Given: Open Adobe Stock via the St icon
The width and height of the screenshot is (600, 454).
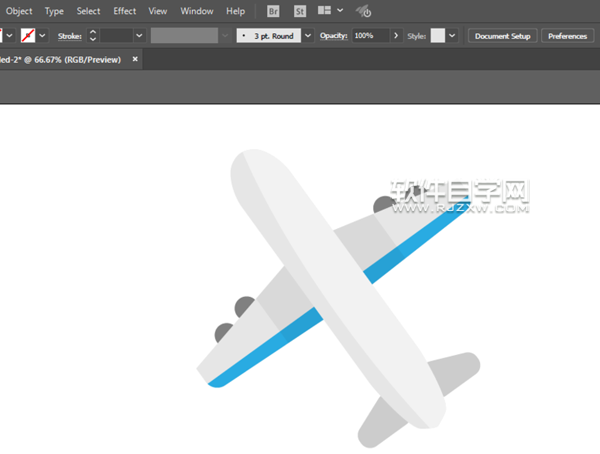Looking at the screenshot, I should click(x=300, y=11).
